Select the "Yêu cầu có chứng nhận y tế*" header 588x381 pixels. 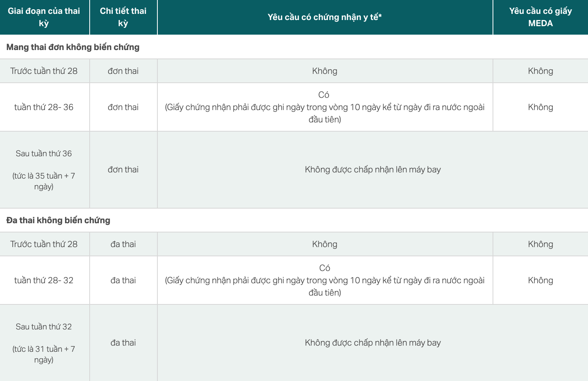click(x=325, y=17)
